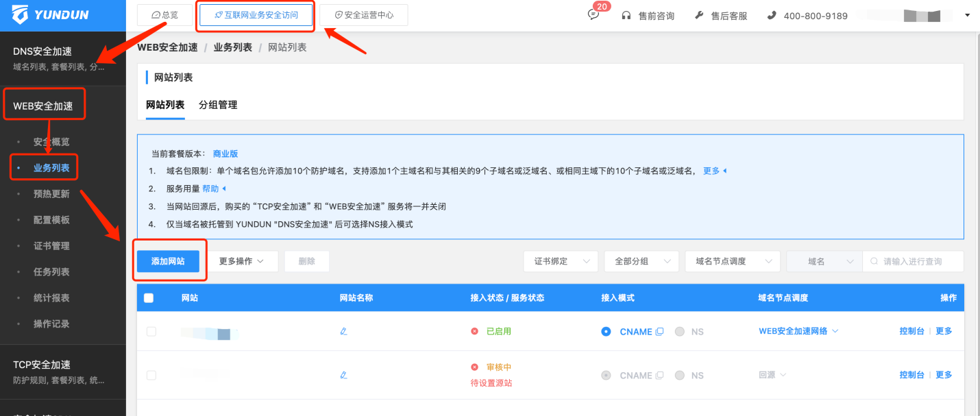This screenshot has width=980, height=416.
Task: Open 更多 actions for the 已启用 row
Action: (944, 331)
